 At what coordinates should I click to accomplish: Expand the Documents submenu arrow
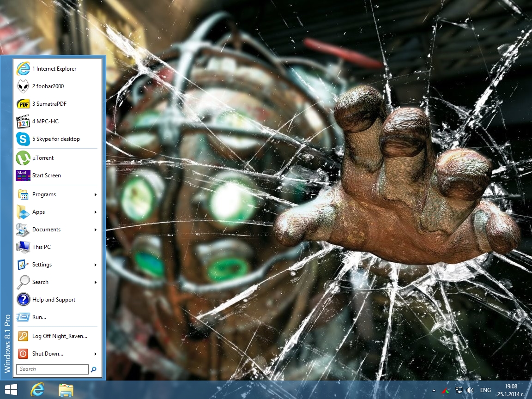coord(95,230)
